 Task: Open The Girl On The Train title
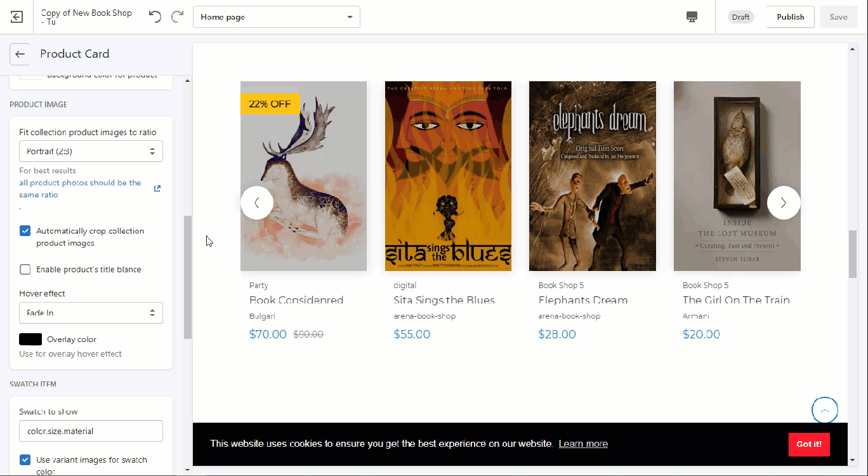(736, 300)
